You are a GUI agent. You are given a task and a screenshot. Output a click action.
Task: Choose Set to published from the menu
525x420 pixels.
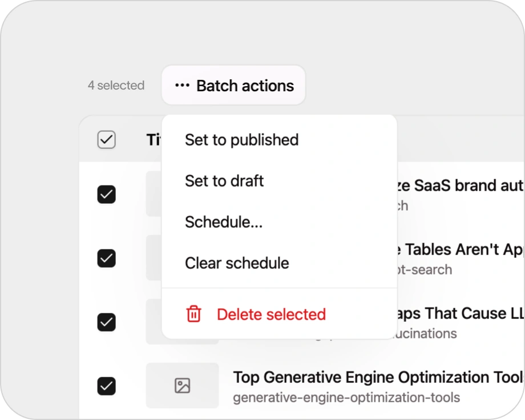click(x=241, y=140)
